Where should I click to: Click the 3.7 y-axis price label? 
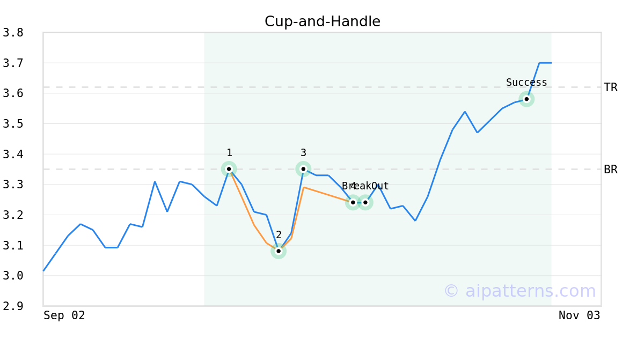point(13,63)
